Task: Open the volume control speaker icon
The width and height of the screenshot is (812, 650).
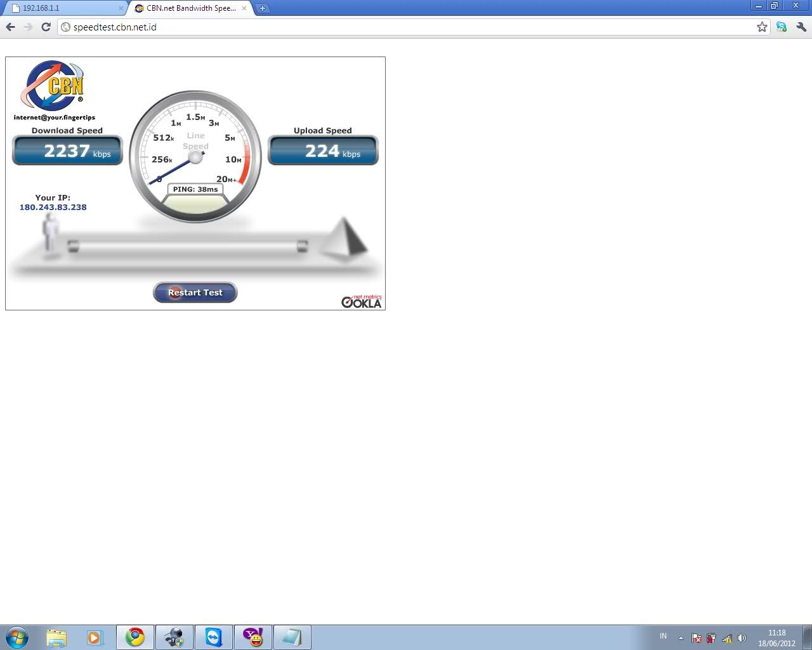Action: click(x=742, y=638)
